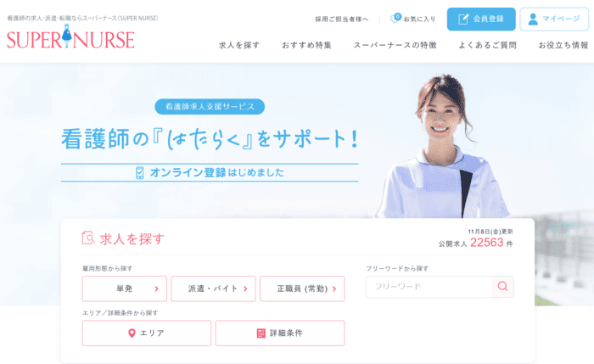
Task: Follow the 採用ご担当者様へ link
Action: tap(342, 19)
